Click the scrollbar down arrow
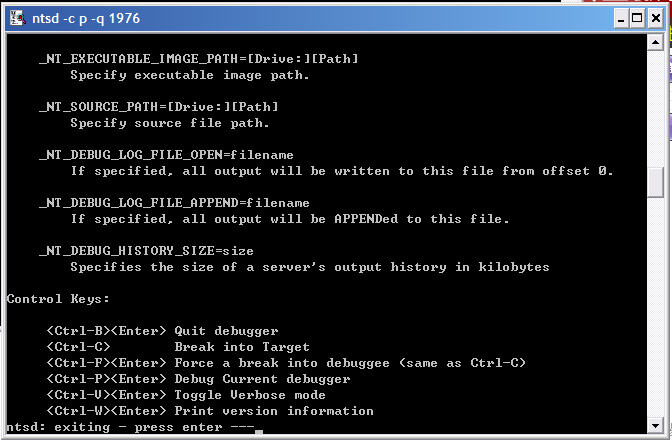This screenshot has height=442, width=672. 656,425
